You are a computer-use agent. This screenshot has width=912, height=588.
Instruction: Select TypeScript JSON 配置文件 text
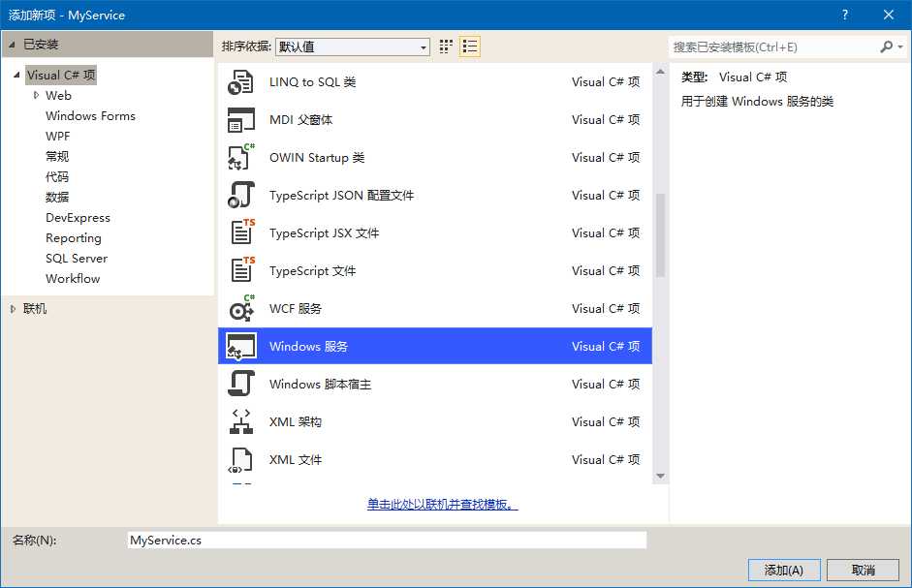click(341, 196)
